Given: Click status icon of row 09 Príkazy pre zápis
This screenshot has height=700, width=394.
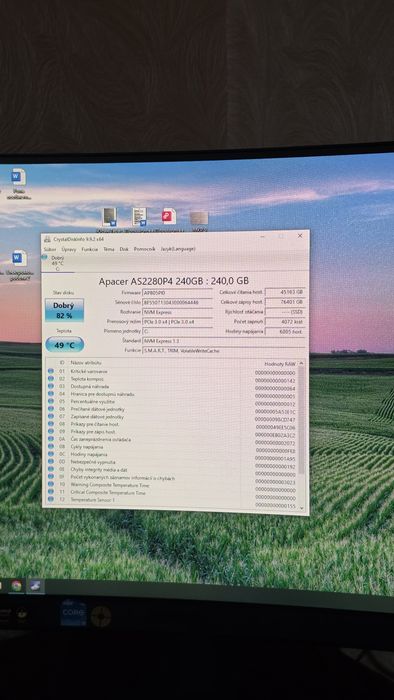Looking at the screenshot, I should tap(51, 432).
